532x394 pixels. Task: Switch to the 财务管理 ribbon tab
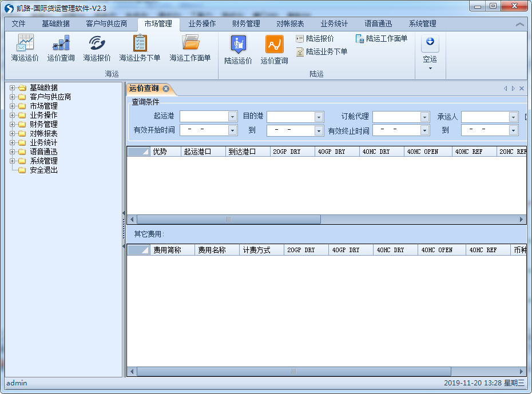click(x=246, y=24)
